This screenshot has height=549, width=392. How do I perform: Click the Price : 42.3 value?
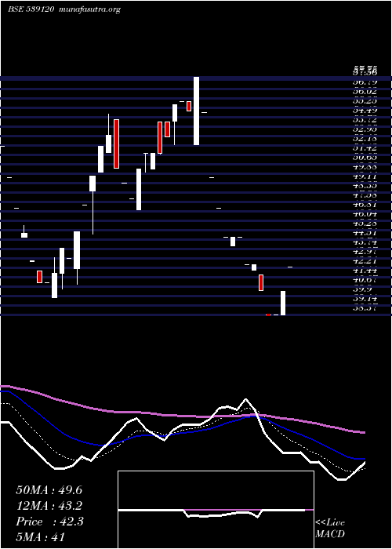click(x=49, y=522)
